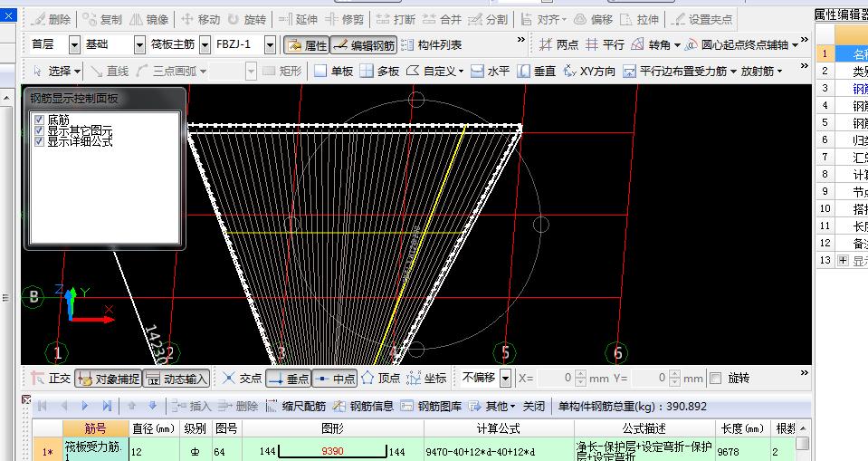Jump to last rebar record

(x=107, y=406)
